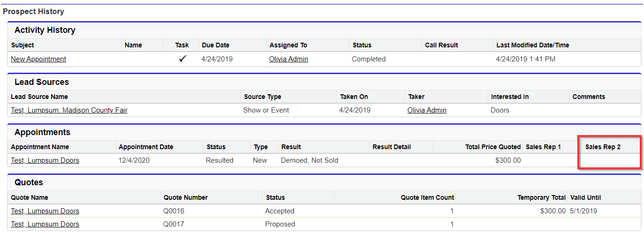644x234 pixels.
Task: Open accepted quote Test, Lumpsum Doors Q0016
Action: pyautogui.click(x=45, y=211)
